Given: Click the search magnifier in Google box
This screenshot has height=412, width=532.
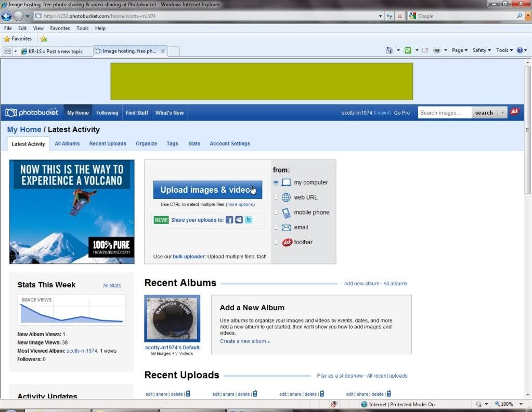Looking at the screenshot, I should [x=520, y=16].
